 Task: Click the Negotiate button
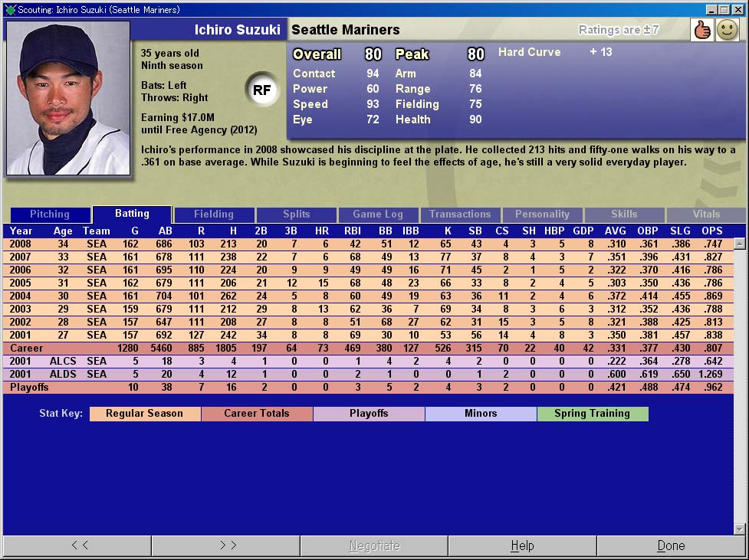click(x=374, y=545)
